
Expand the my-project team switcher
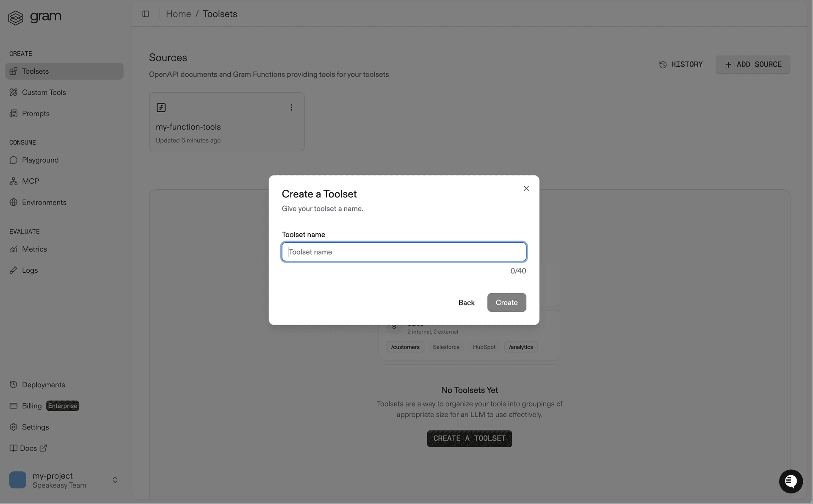(115, 480)
